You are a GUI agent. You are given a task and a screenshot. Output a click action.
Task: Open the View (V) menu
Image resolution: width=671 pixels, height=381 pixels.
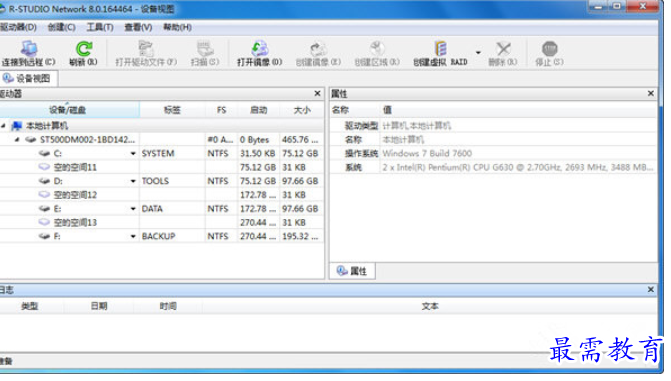point(138,27)
